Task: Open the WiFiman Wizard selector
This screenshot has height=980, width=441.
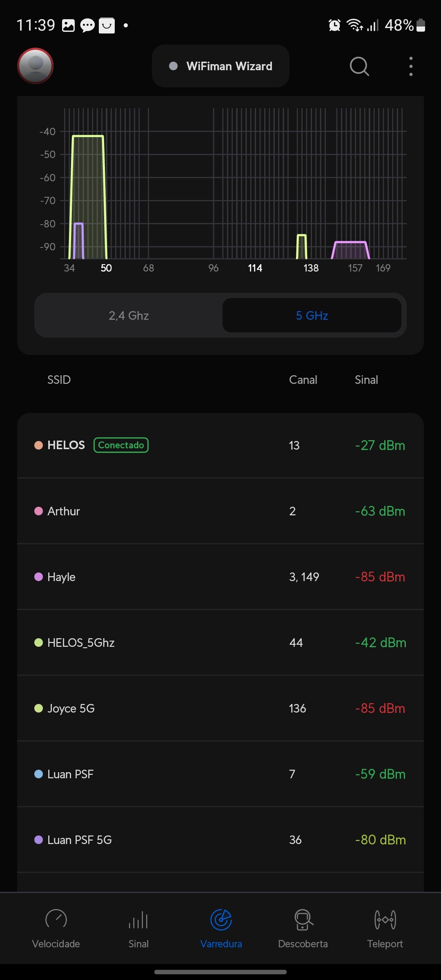Action: pyautogui.click(x=220, y=66)
